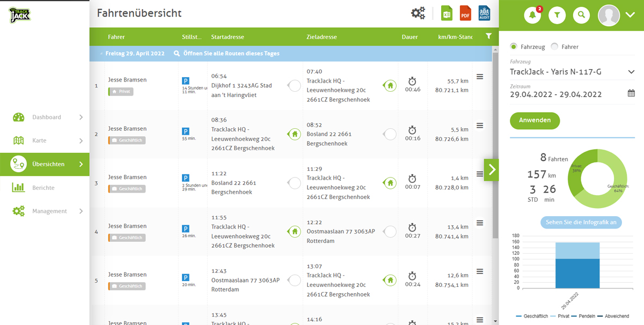The image size is (644, 325).
Task: Click home icon at trip 1 destination
Action: click(390, 85)
